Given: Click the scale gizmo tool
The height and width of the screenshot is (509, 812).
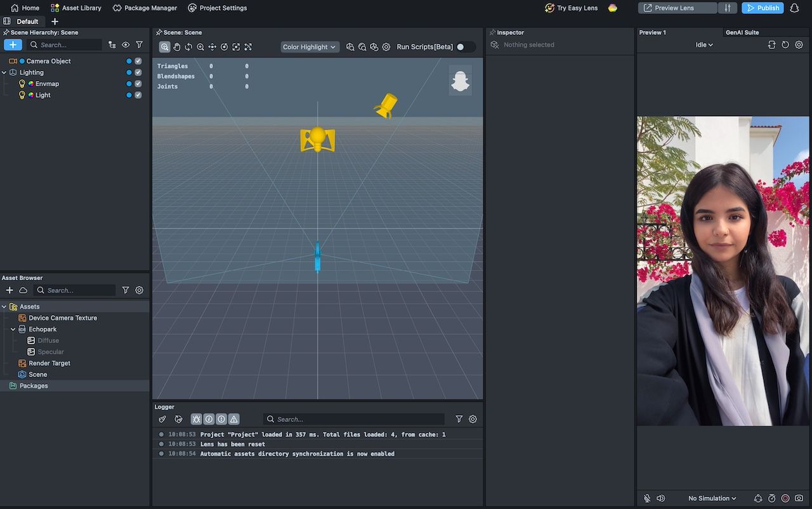Looking at the screenshot, I should 248,47.
